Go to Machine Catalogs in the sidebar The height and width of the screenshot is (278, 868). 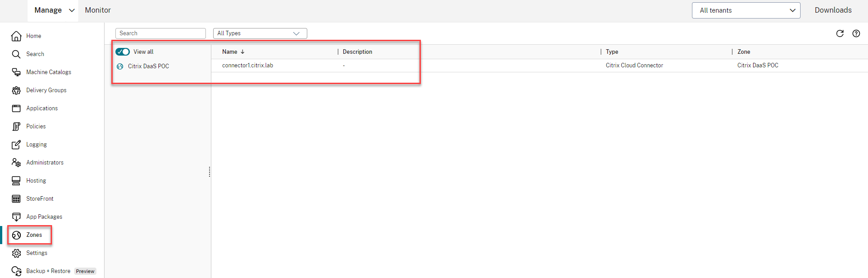[x=48, y=72]
